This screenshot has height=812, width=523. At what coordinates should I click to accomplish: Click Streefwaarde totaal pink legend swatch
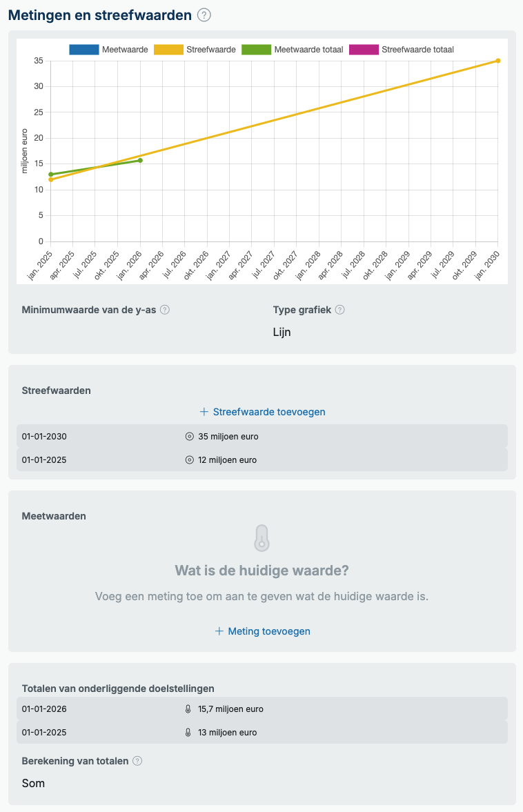[364, 50]
